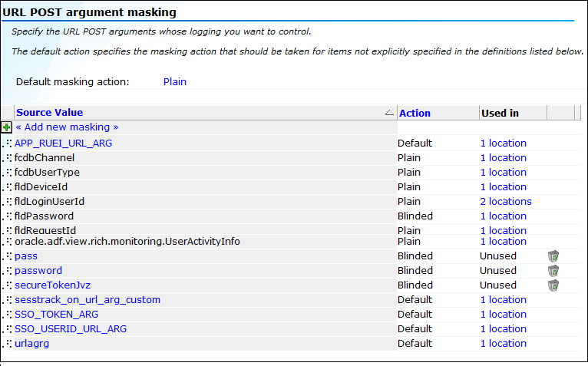The width and height of the screenshot is (588, 366).
Task: Open the SSO_TOKEN_ARG masking definition
Action: coord(56,315)
